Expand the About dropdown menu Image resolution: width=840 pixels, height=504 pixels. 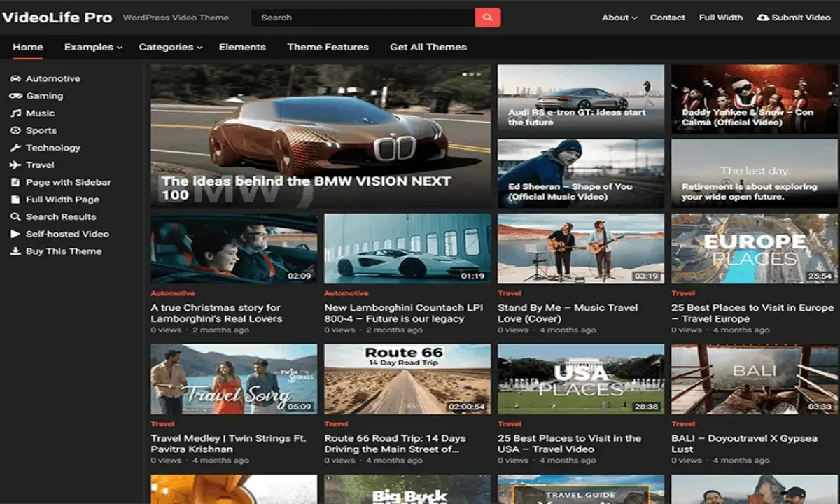[619, 17]
